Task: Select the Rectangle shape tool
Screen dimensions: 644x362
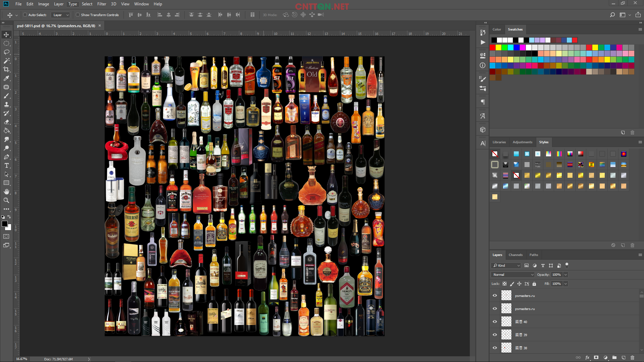Action: 6,183
